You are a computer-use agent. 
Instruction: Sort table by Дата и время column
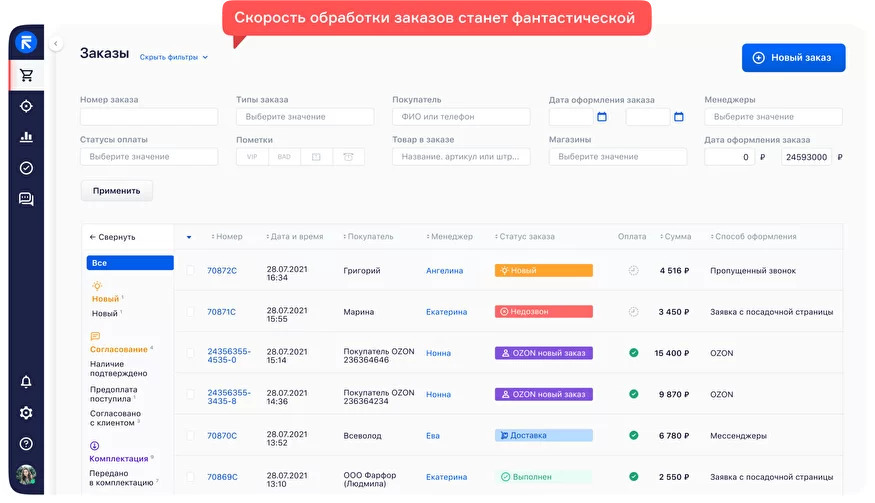click(x=295, y=237)
